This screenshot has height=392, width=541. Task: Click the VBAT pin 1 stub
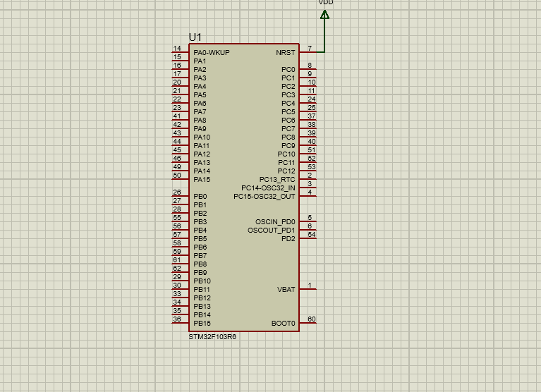[x=308, y=289]
